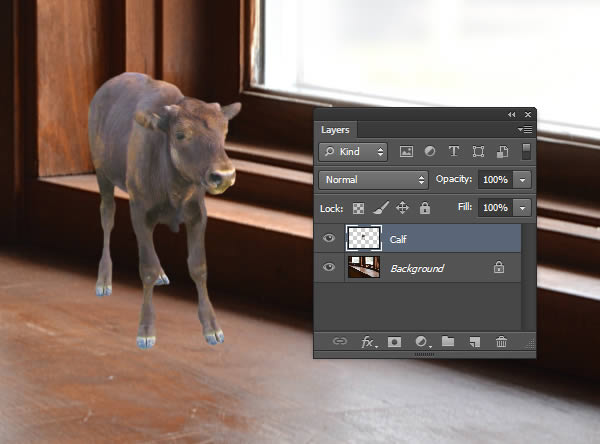Open blend mode Normal dropdown
This screenshot has width=600, height=444.
tap(373, 180)
